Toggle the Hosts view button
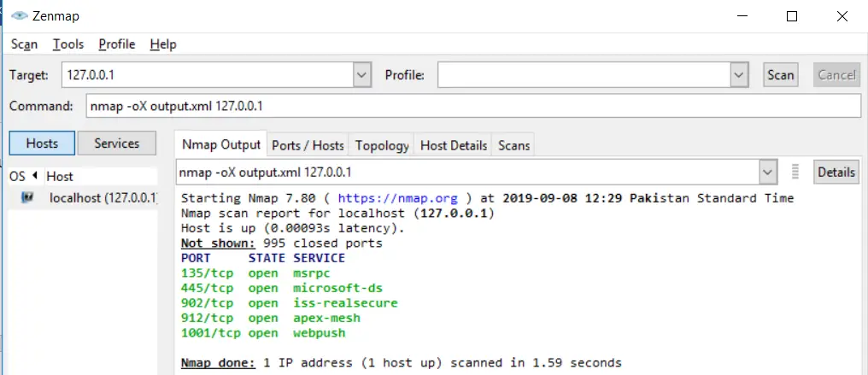Screen dimensions: 868x375 click(x=42, y=144)
